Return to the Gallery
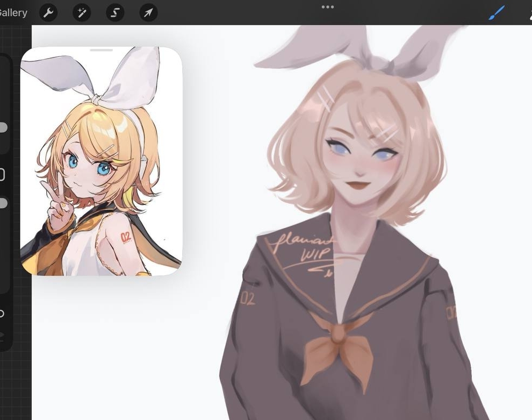Image resolution: width=532 pixels, height=420 pixels. pyautogui.click(x=13, y=13)
